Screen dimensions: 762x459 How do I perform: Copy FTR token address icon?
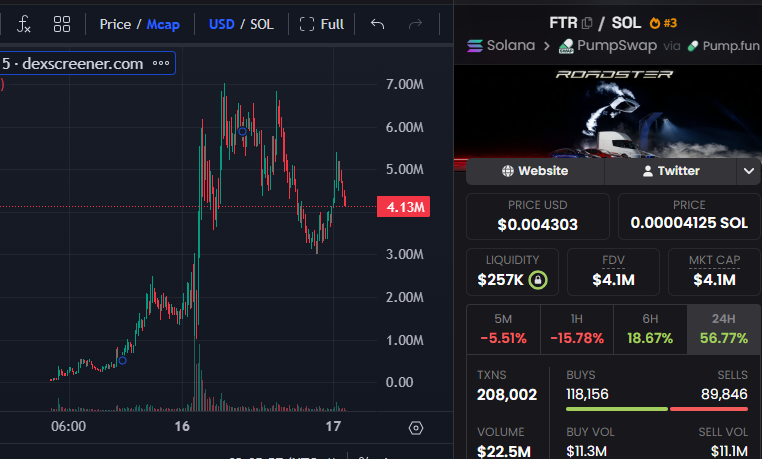[x=587, y=23]
